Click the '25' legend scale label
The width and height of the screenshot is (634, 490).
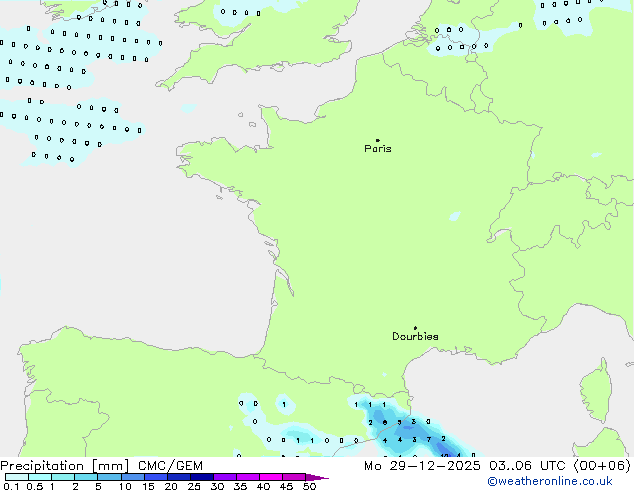pos(194,486)
